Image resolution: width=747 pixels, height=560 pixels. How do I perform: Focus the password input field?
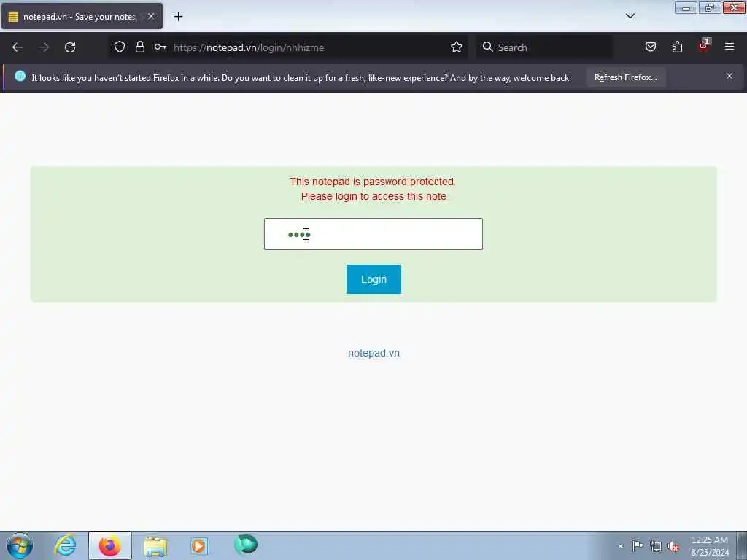click(373, 234)
